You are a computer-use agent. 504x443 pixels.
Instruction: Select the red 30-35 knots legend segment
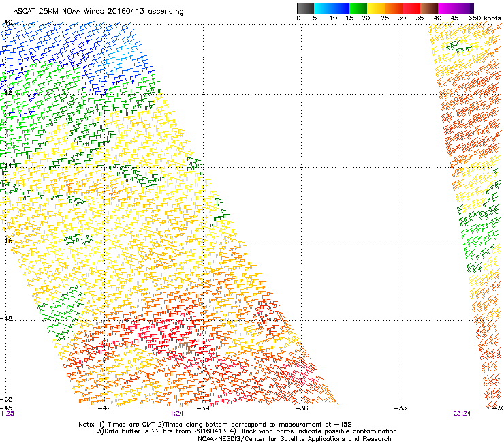point(411,8)
